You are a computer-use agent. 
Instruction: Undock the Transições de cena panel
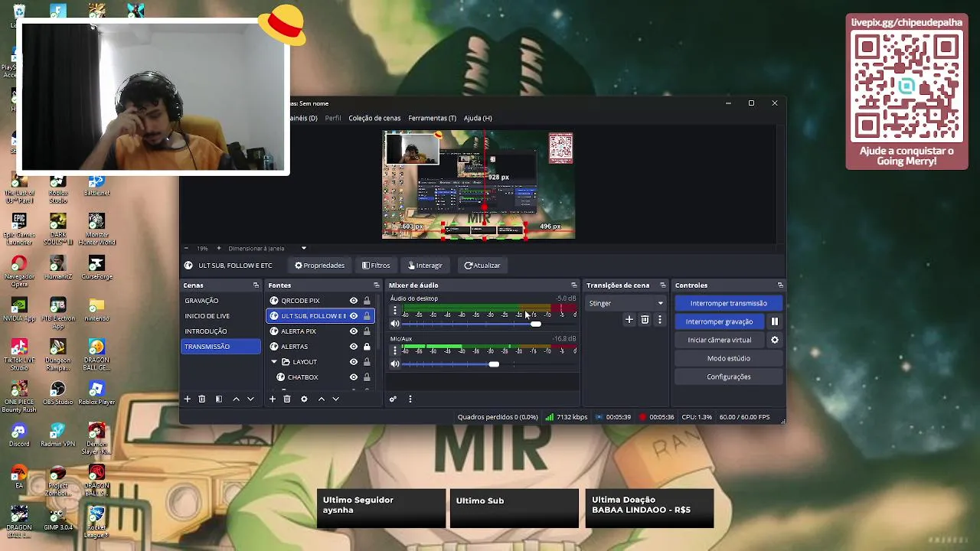click(662, 285)
